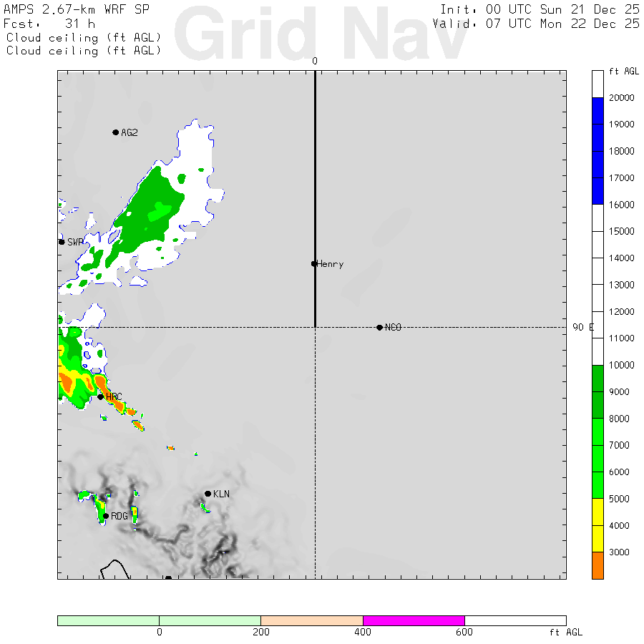Click 'Init: 00 UTC Sun 21 Dec 25'
The image size is (644, 644).
pyautogui.click(x=540, y=9)
